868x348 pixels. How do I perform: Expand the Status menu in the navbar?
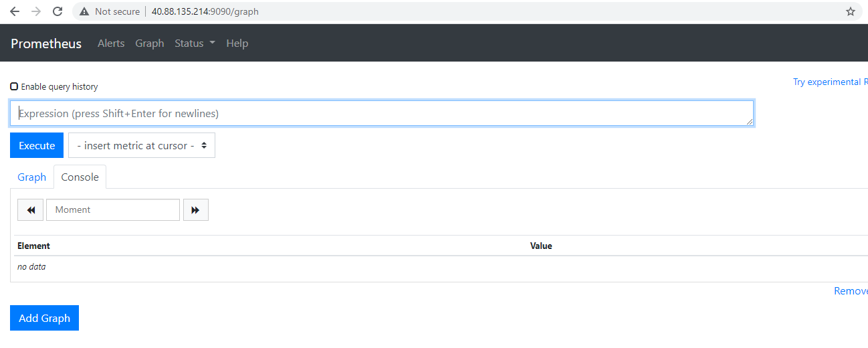tap(195, 43)
